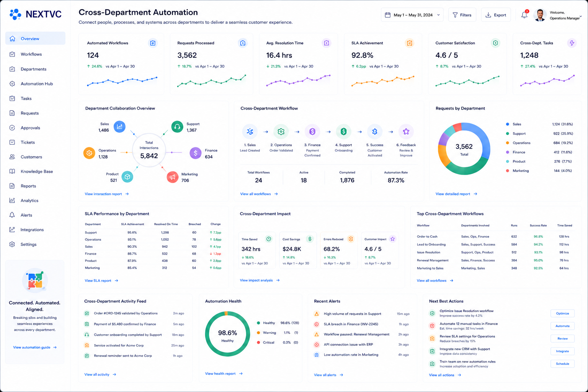Click the Automate action button
Viewport: 588px width, 392px height.
562,326
